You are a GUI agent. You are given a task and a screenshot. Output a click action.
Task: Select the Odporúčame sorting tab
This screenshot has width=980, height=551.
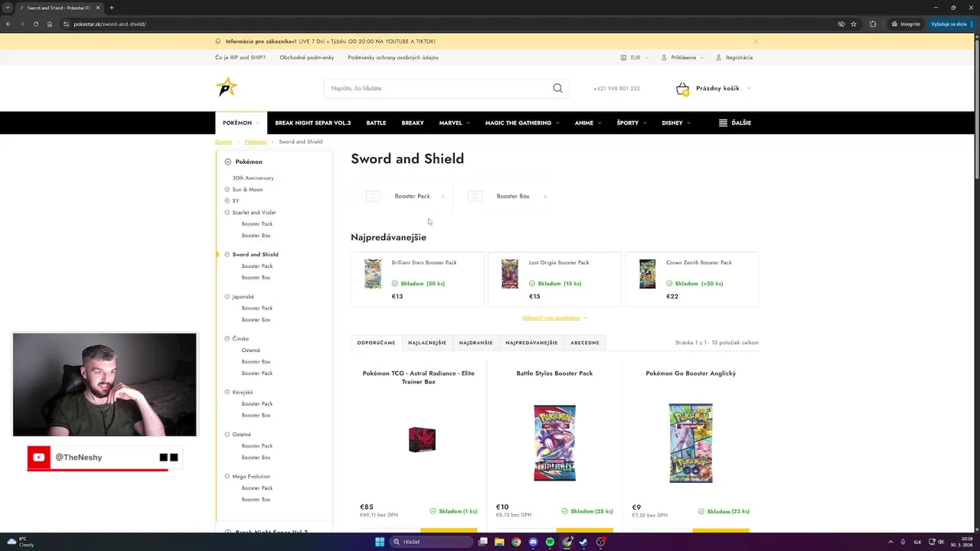pos(376,343)
